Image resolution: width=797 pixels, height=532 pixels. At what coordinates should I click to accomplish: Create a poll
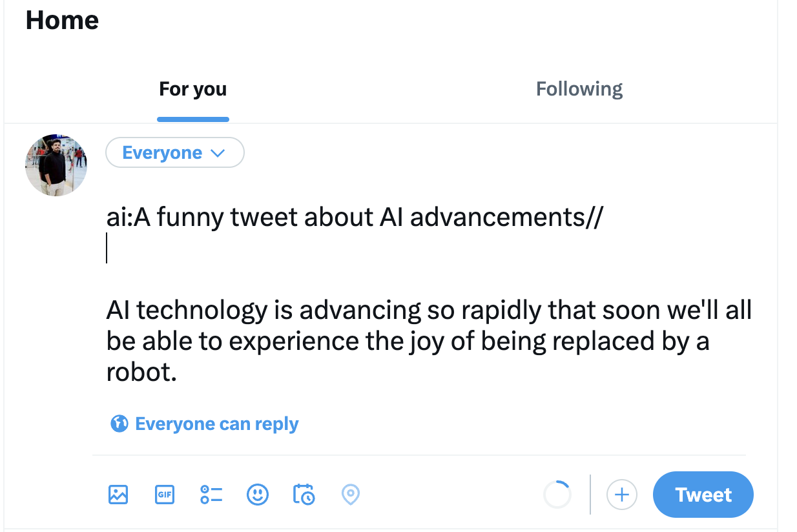(211, 495)
